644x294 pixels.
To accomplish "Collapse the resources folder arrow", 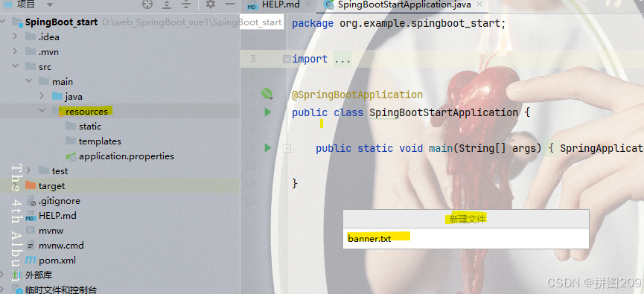I will tap(42, 111).
